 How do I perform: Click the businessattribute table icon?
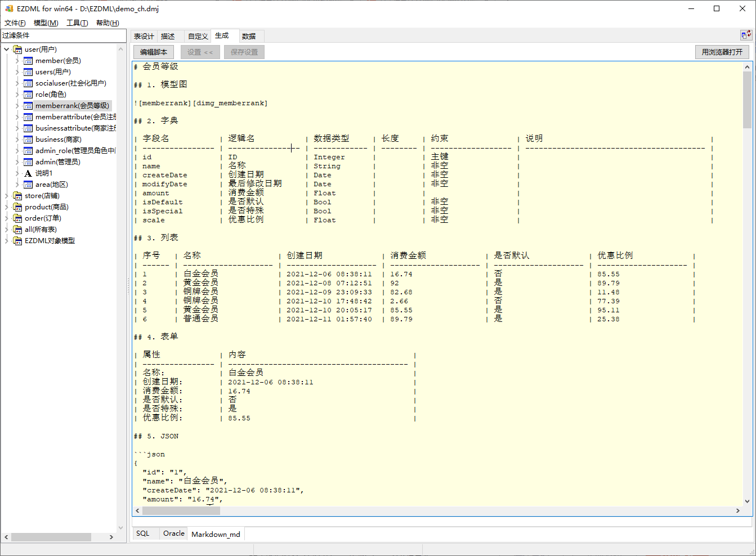tap(28, 128)
